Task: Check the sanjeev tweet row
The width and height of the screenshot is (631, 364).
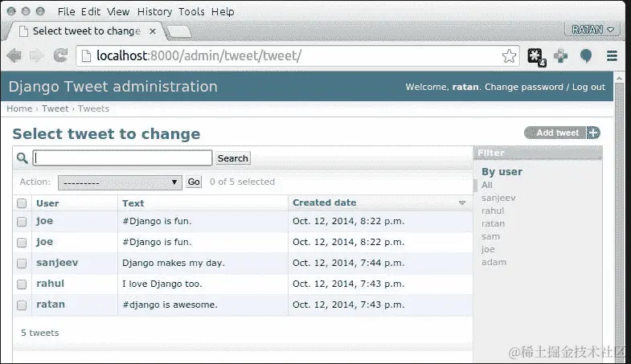Action: pos(22,264)
